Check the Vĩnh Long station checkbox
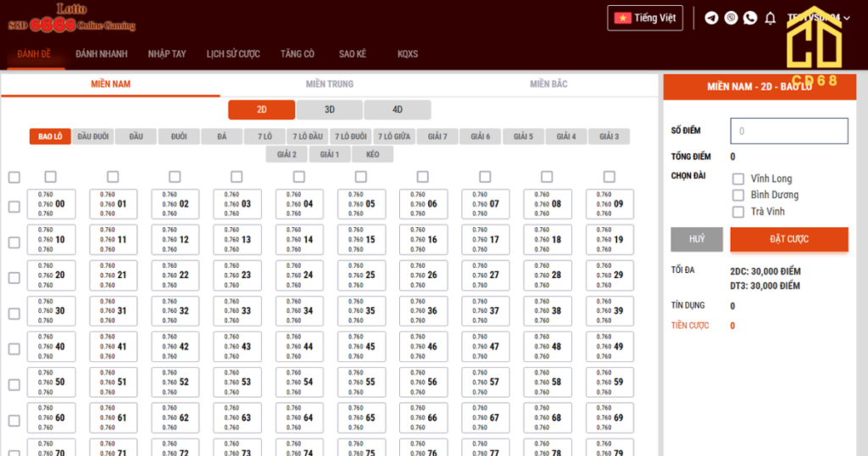Screen dimensions: 868x456 coord(738,179)
